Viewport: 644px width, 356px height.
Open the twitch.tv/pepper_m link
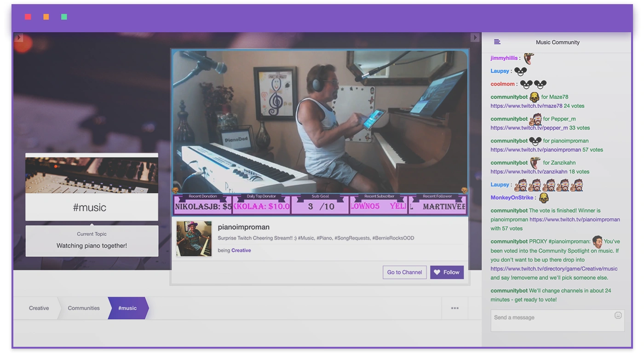529,128
